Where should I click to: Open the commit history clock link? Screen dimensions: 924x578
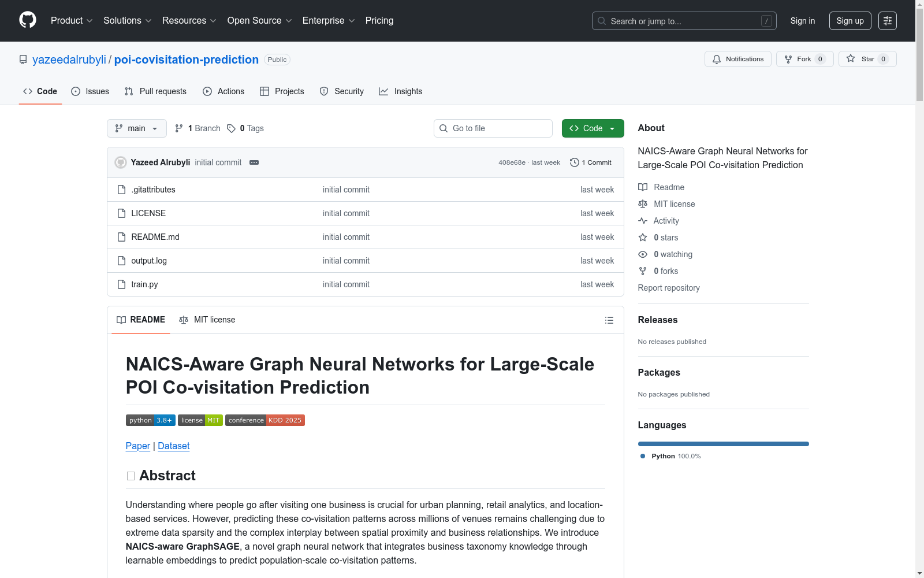click(590, 162)
